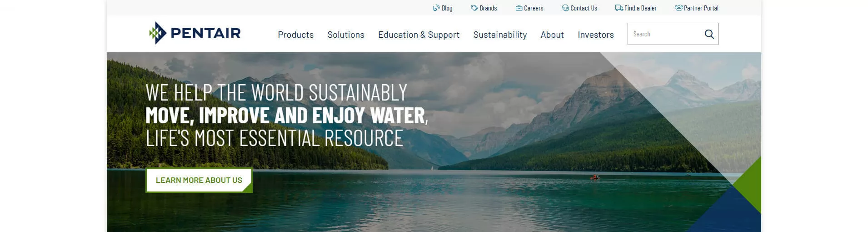Screen dimensions: 868x232
Task: Focus the Search input field
Action: pyautogui.click(x=666, y=34)
